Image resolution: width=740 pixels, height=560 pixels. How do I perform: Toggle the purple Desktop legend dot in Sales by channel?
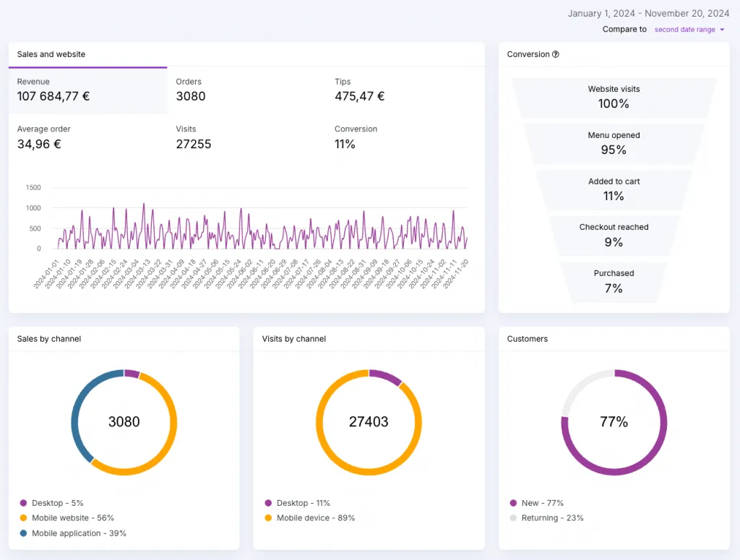pyautogui.click(x=23, y=503)
